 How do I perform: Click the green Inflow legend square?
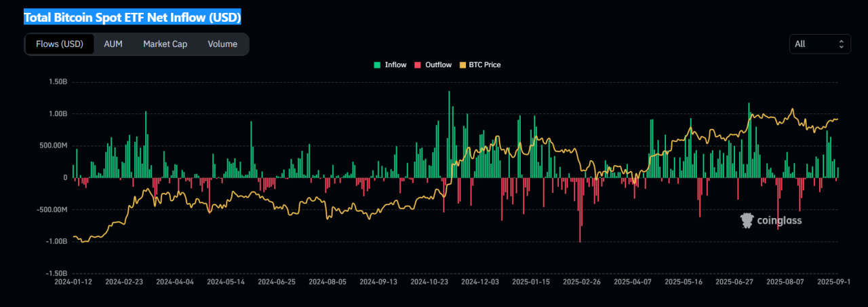coord(377,65)
